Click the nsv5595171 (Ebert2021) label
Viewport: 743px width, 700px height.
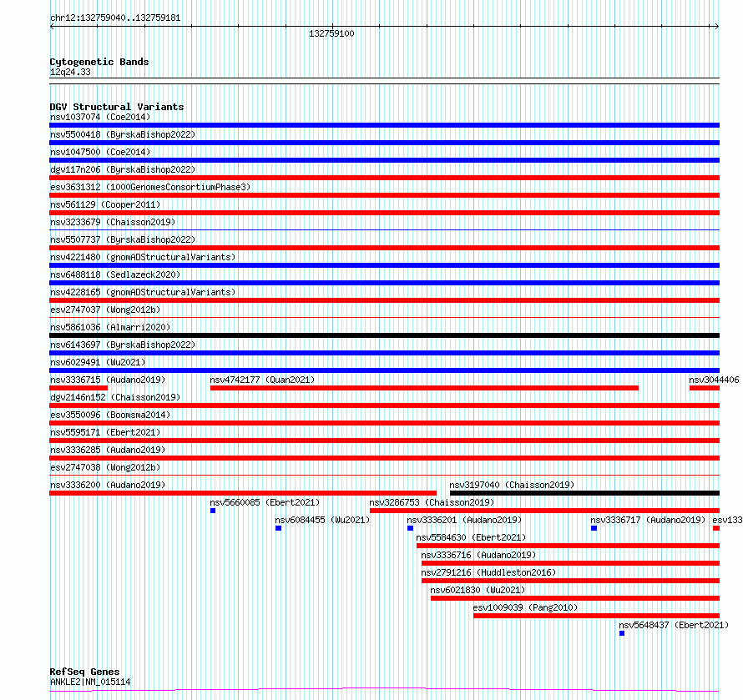pos(105,432)
